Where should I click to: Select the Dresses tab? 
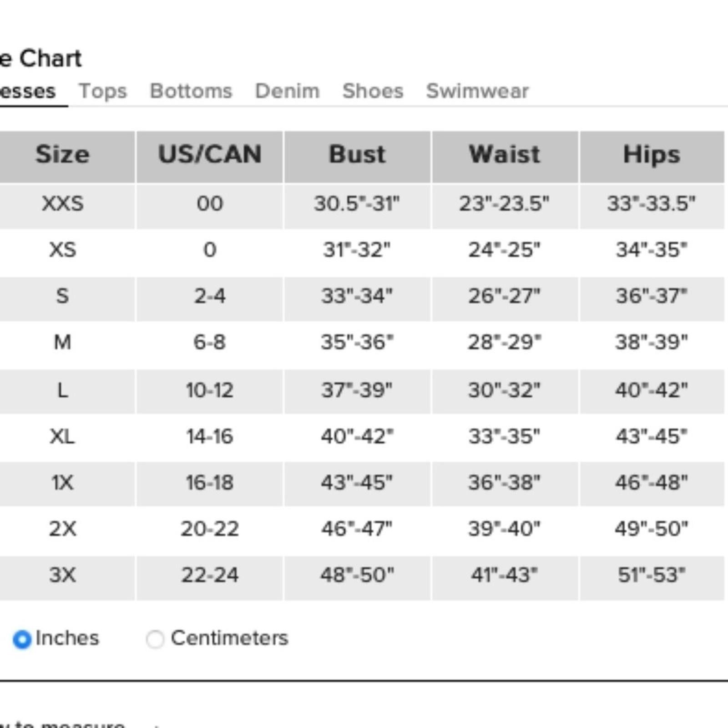(x=27, y=91)
